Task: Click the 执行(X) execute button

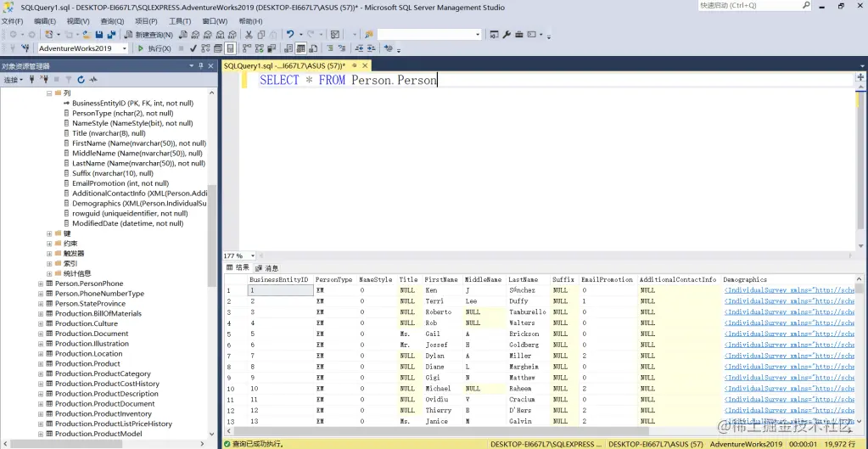Action: click(154, 48)
